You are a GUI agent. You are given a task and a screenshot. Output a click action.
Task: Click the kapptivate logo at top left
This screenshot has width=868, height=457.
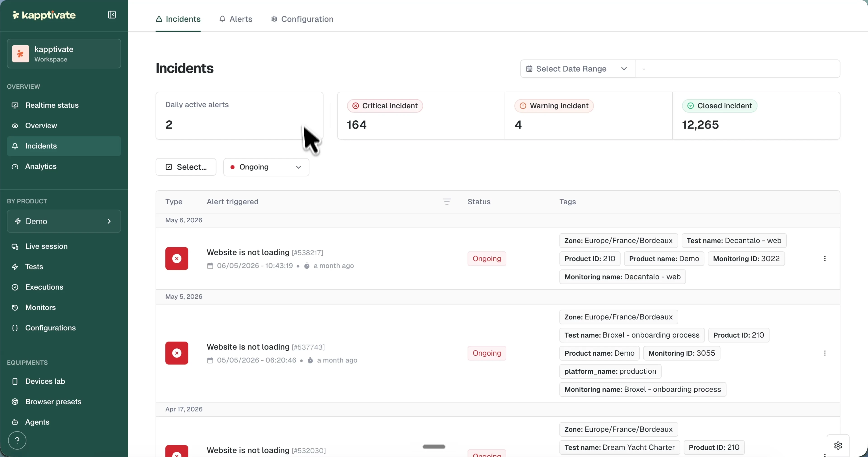[x=44, y=15]
